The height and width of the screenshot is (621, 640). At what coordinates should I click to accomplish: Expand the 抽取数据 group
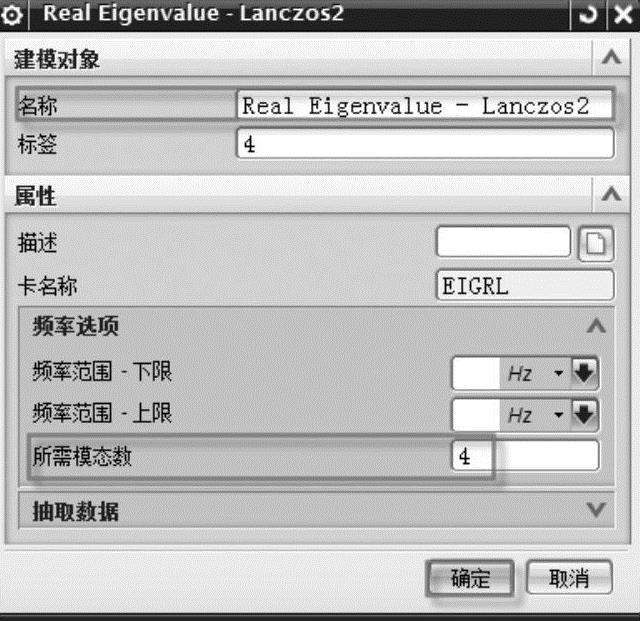pos(596,510)
